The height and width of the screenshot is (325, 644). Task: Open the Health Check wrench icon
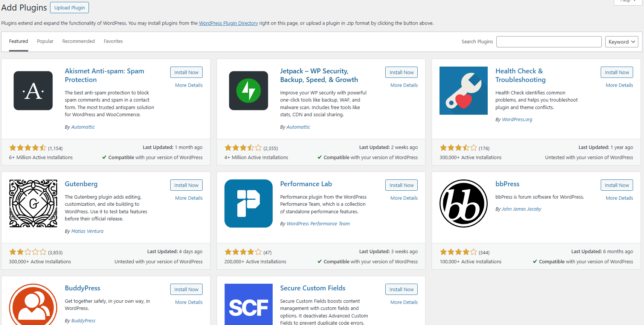[464, 91]
